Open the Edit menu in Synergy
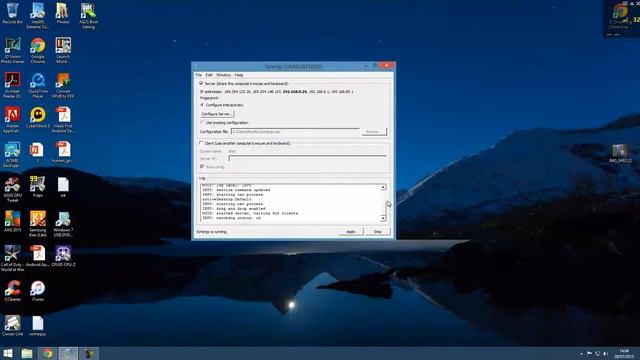This screenshot has width=640, height=360. [209, 75]
